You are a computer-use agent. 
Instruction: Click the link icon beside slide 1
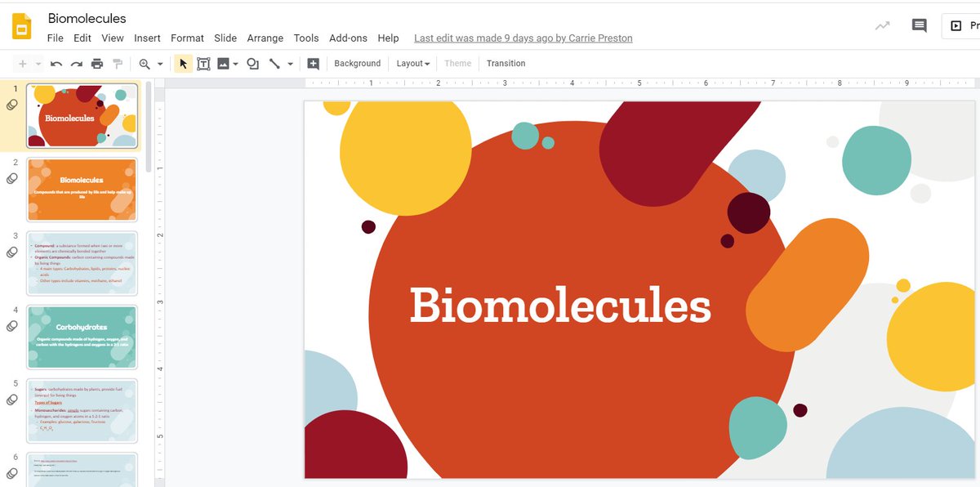[x=11, y=105]
